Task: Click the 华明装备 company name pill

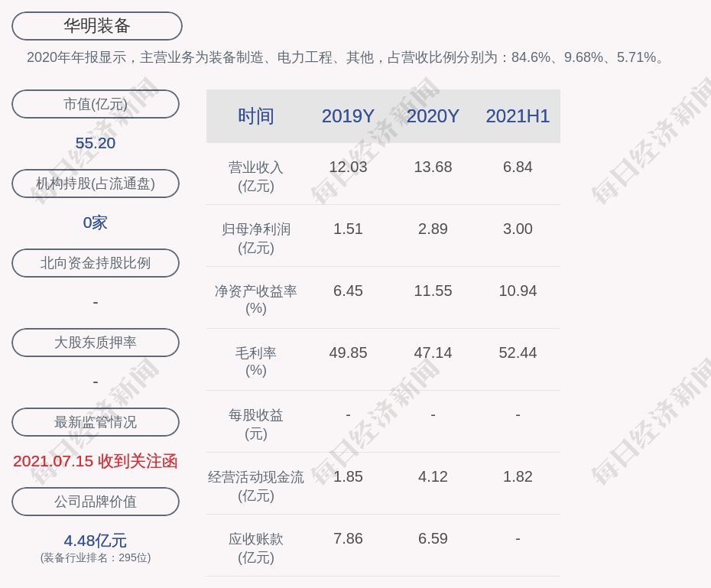Action: click(96, 26)
